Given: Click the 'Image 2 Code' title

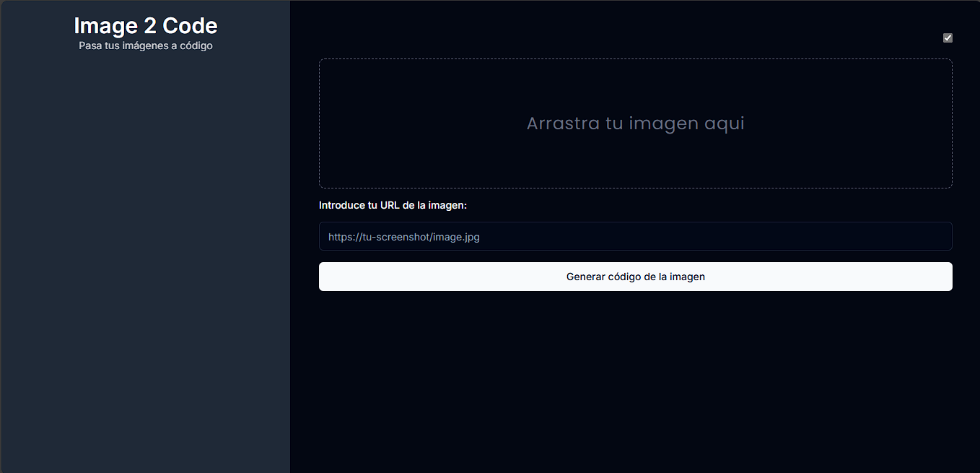Looking at the screenshot, I should (145, 26).
